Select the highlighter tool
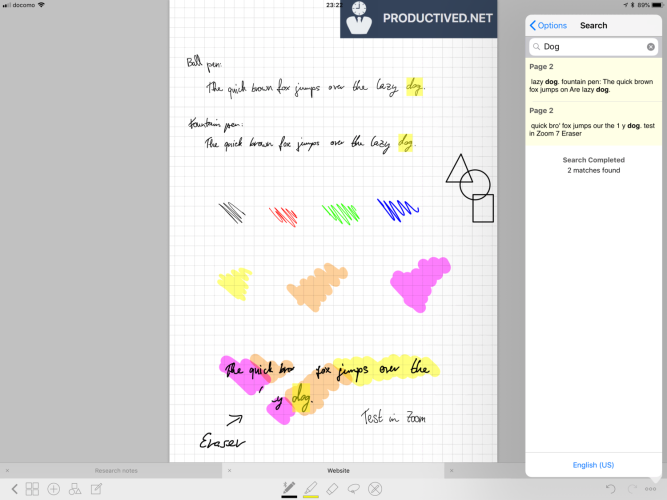This screenshot has width=667, height=500. (x=311, y=488)
